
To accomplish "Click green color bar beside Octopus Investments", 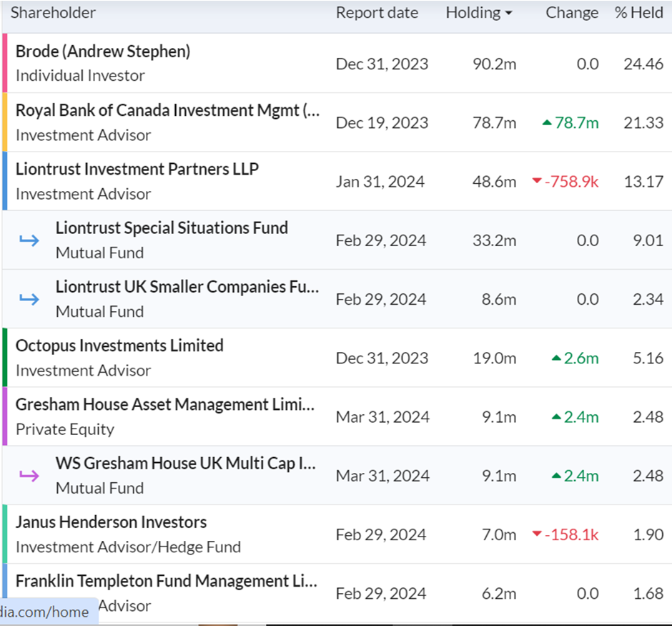I will [5, 358].
